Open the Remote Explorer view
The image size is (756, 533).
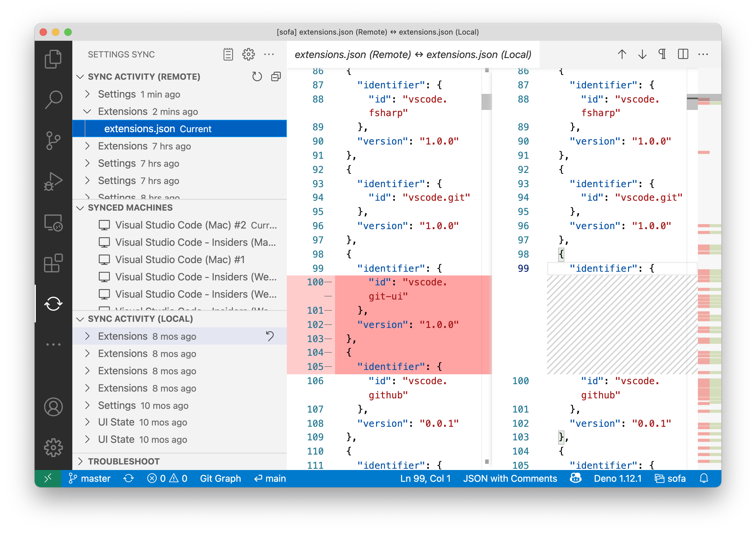(x=53, y=223)
